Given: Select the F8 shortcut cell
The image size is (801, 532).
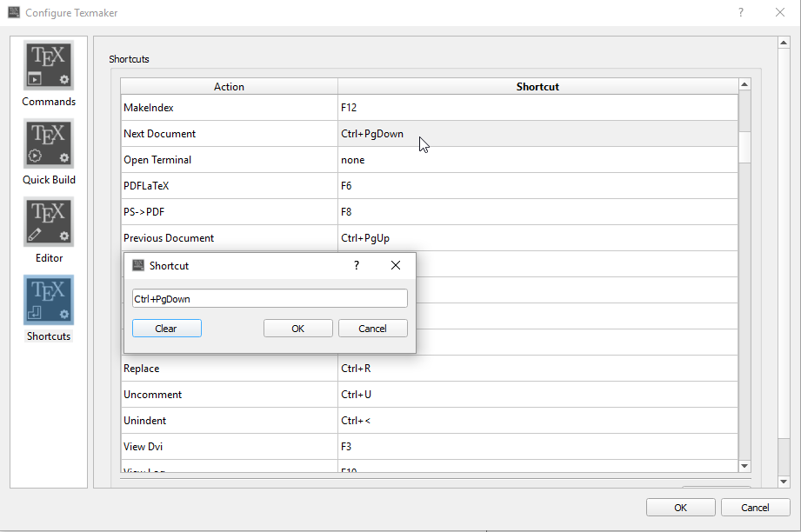Looking at the screenshot, I should [x=537, y=212].
